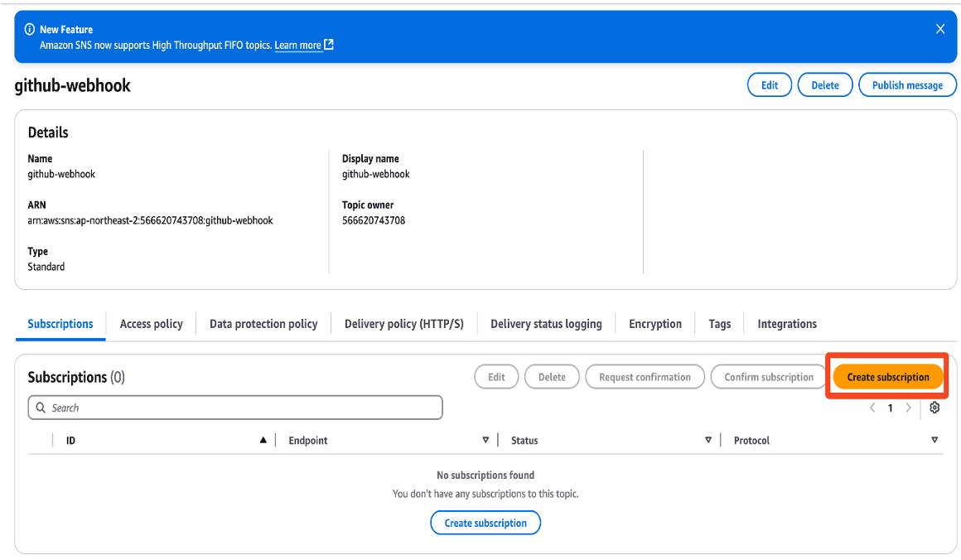This screenshot has height=560, width=961.
Task: Switch to the Tags tab
Action: click(720, 324)
